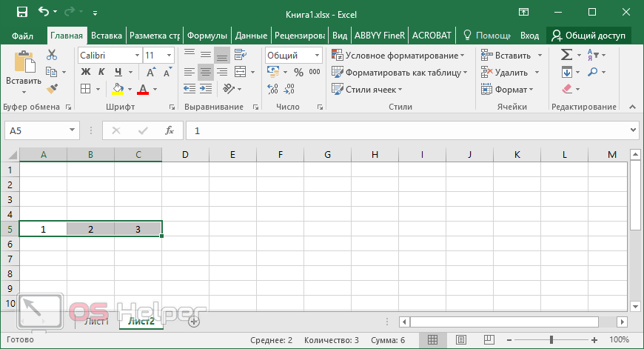This screenshot has width=644, height=349.
Task: Expand the Общий number format dropdown
Action: click(x=294, y=56)
